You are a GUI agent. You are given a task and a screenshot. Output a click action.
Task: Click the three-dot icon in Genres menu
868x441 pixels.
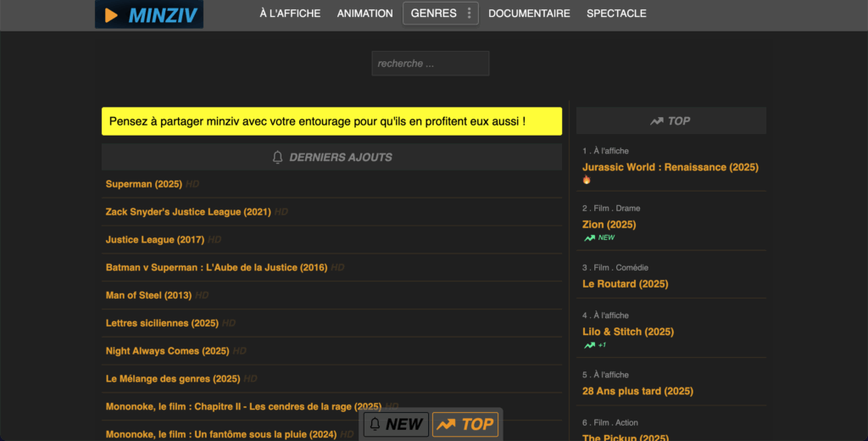tap(469, 14)
